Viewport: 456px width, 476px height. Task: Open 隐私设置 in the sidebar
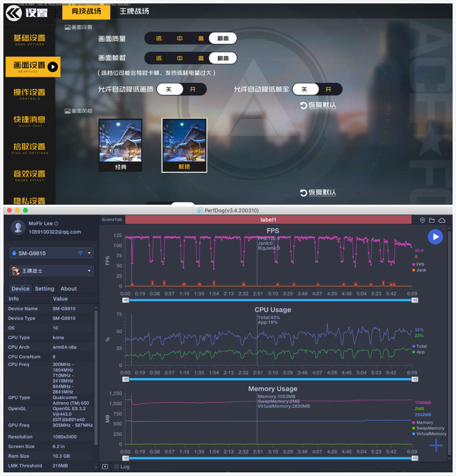pos(30,200)
